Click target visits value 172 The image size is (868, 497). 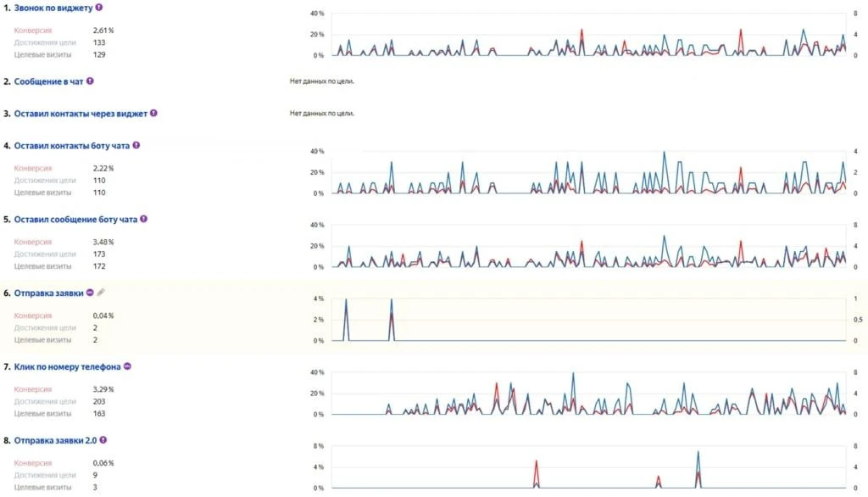coord(99,266)
